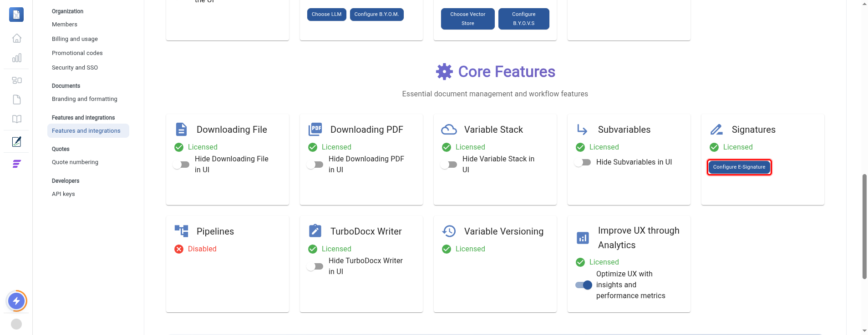Open Quote numbering settings
Viewport: 868px width, 335px height.
pos(75,162)
